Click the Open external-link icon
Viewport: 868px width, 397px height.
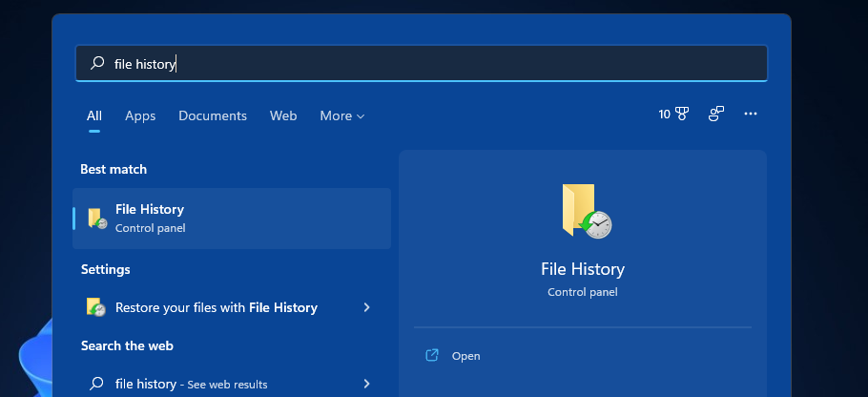click(432, 355)
